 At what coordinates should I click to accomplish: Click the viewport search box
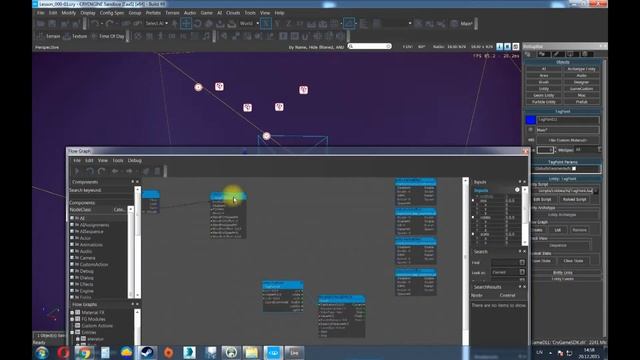[369, 47]
